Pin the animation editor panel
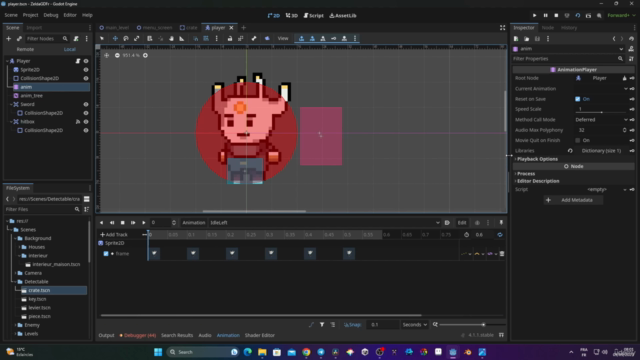Viewport: 640px width, 360px height. (x=501, y=223)
